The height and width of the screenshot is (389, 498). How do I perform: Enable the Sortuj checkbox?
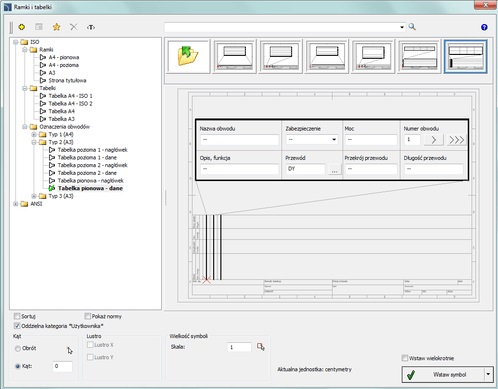pyautogui.click(x=17, y=316)
